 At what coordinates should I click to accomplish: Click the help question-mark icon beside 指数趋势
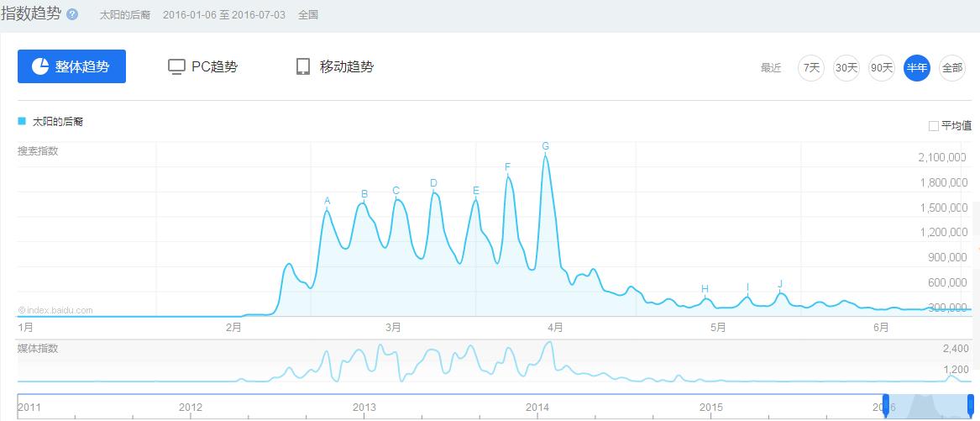point(72,15)
